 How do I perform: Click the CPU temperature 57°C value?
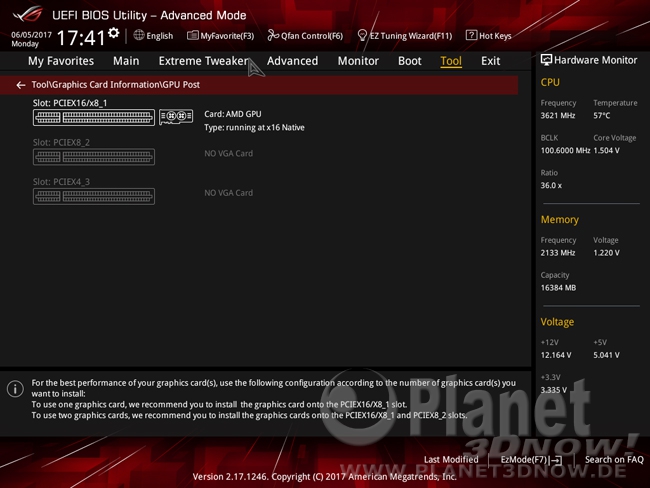[601, 116]
